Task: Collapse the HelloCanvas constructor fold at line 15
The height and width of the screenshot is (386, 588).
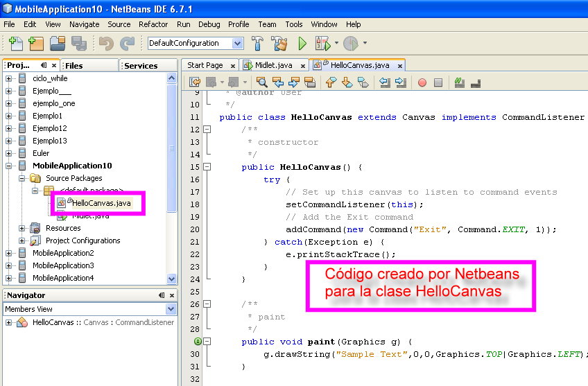Action: click(x=207, y=167)
